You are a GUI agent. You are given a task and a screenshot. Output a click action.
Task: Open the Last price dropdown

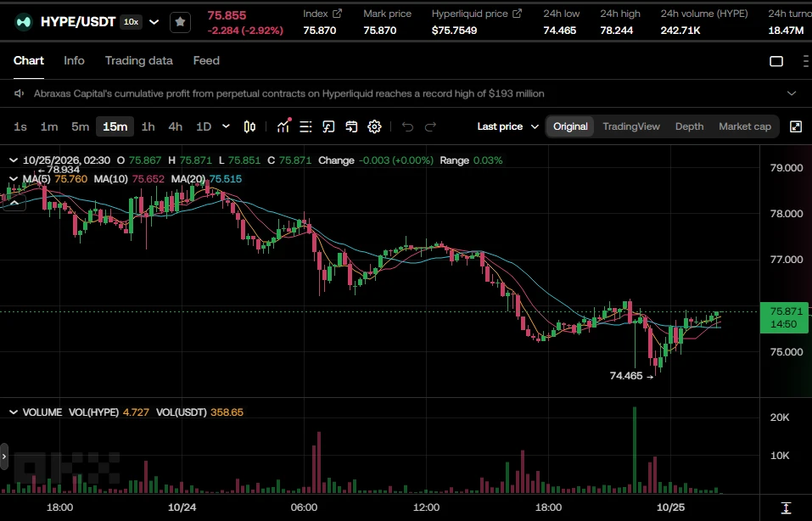tap(508, 126)
